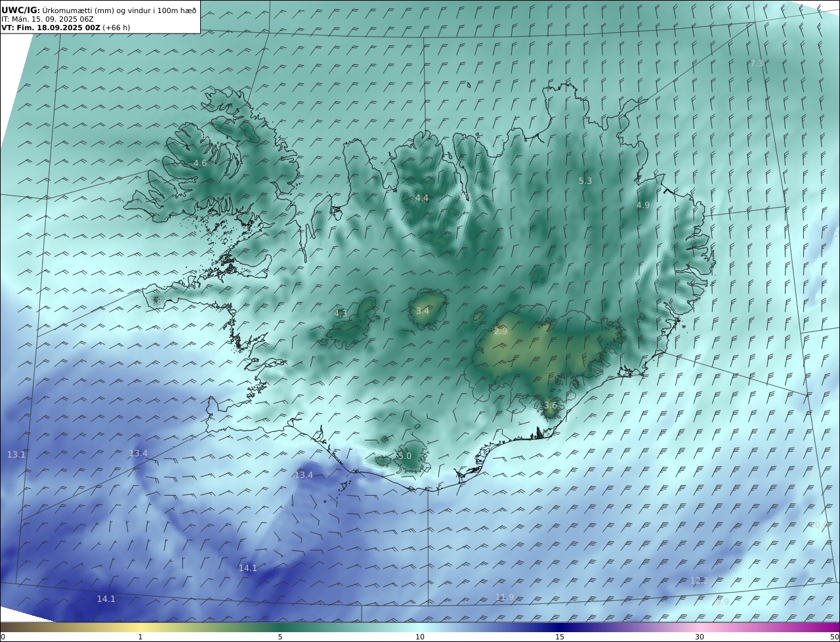The width and height of the screenshot is (840, 642).
Task: Click the '(+66 h)' forecast offset text
Action: point(117,28)
